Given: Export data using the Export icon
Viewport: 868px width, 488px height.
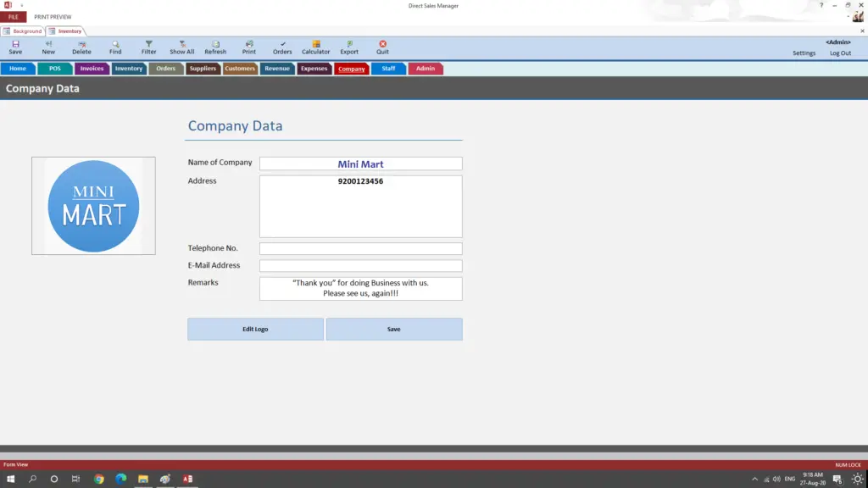Looking at the screenshot, I should tap(348, 47).
